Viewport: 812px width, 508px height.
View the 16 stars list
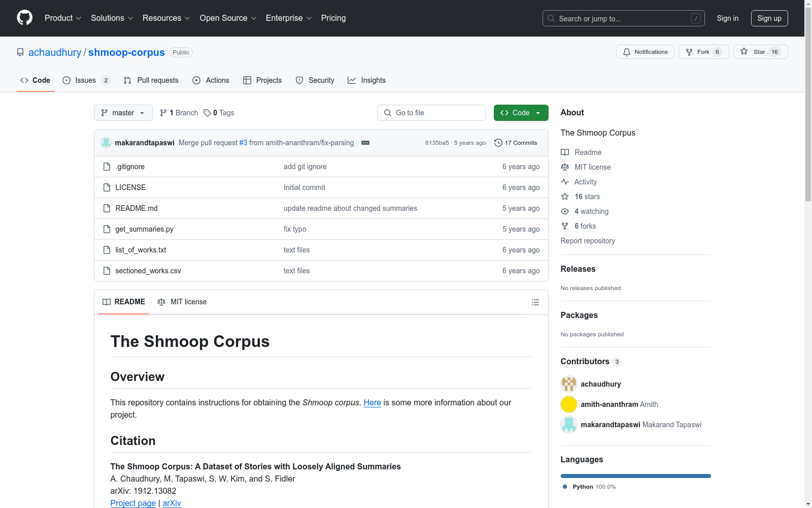pyautogui.click(x=581, y=197)
